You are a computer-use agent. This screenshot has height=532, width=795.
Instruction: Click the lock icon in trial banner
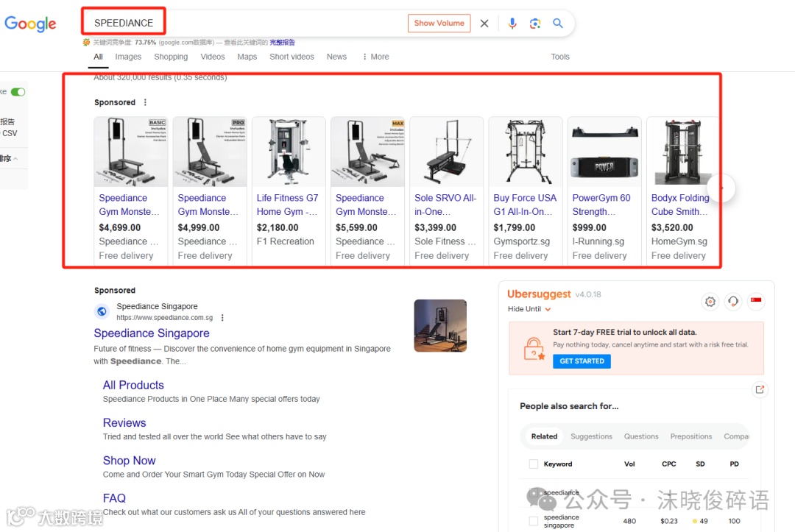click(x=534, y=349)
